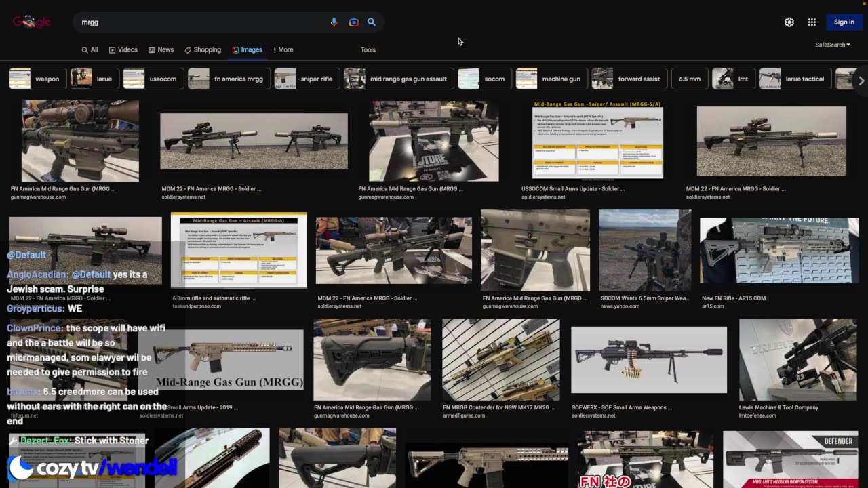This screenshot has height=488, width=868.
Task: Click the magnifier search button
Action: (x=372, y=22)
